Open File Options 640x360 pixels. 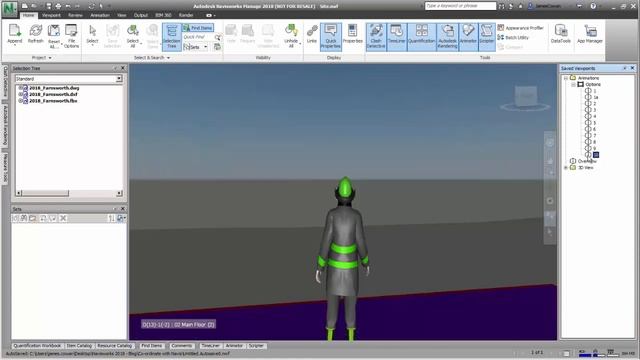[x=71, y=36]
